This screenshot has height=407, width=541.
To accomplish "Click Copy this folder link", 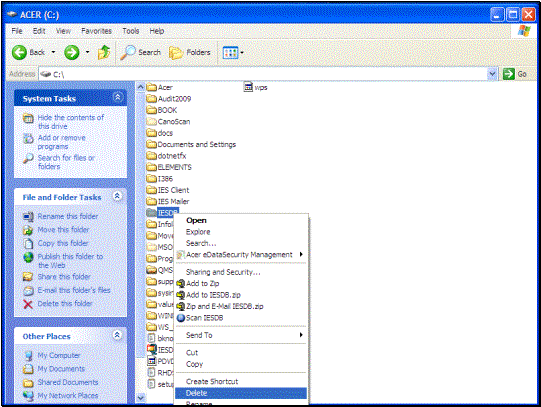I will (x=63, y=243).
